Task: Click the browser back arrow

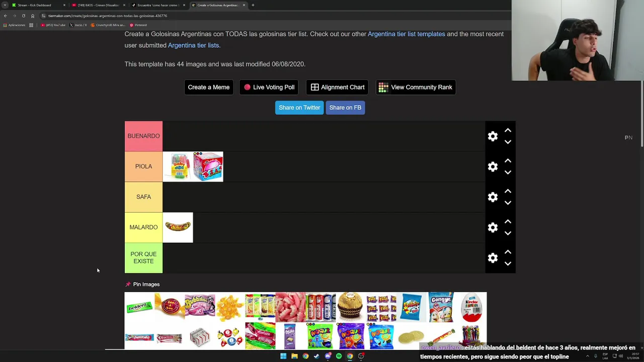Action: pos(5,16)
